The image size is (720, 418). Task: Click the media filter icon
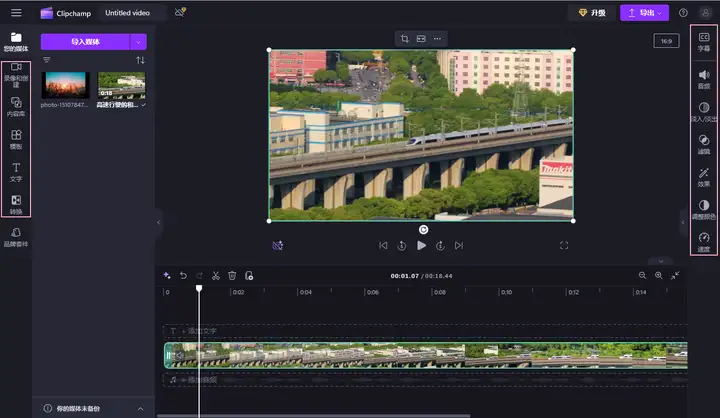[x=47, y=60]
